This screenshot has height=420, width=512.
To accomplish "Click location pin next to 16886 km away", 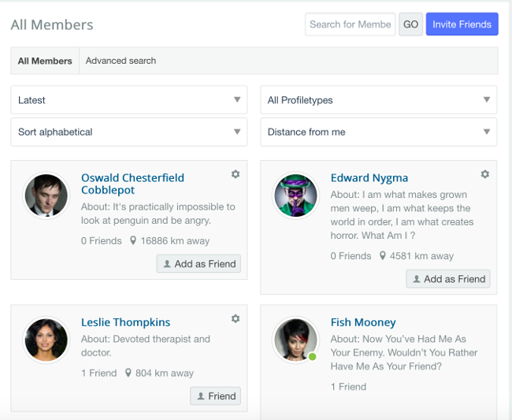I will coord(133,240).
